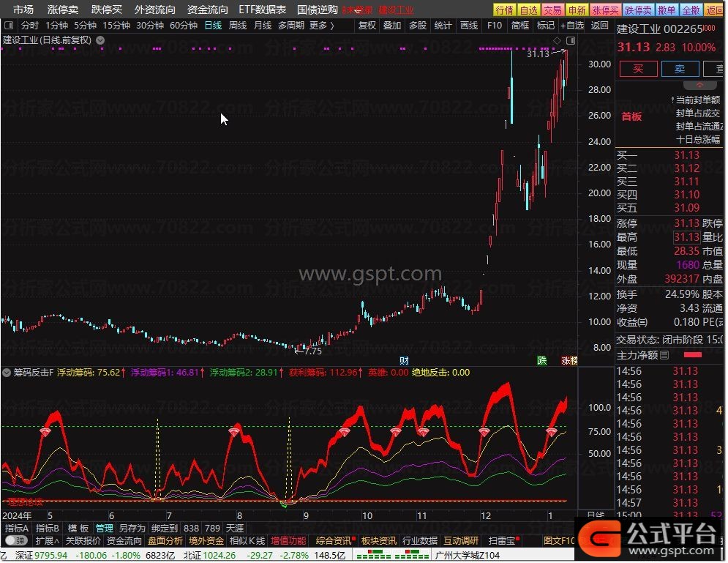Select the 指标B tab
The width and height of the screenshot is (728, 563).
click(x=48, y=529)
